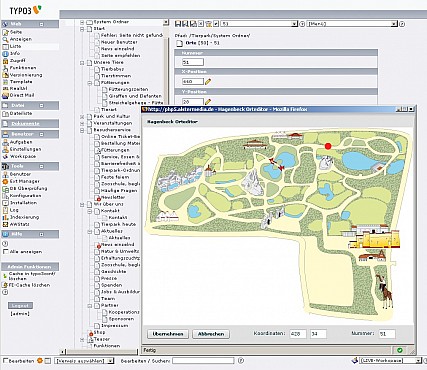Collapse the Web module section

pyautogui.click(x=42, y=24)
